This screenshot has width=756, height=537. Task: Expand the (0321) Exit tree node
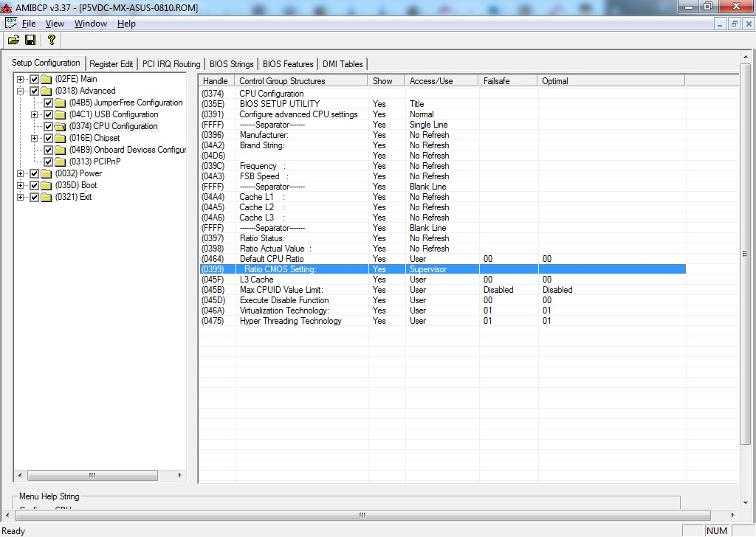pyautogui.click(x=20, y=197)
